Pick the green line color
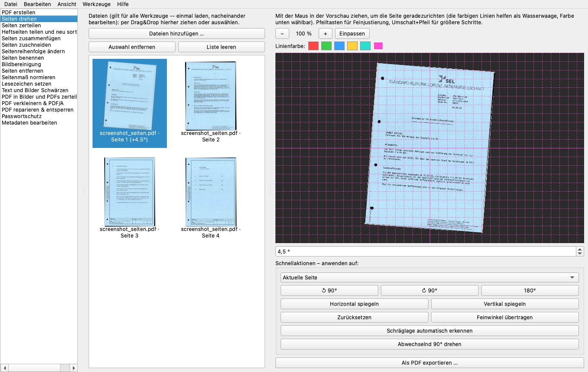Screen dimensions: 588x372 coord(326,46)
